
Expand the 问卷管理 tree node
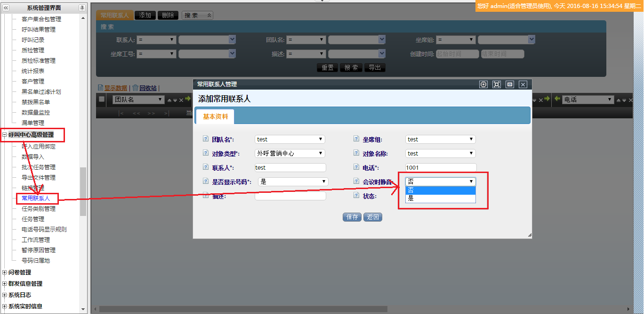5,273
